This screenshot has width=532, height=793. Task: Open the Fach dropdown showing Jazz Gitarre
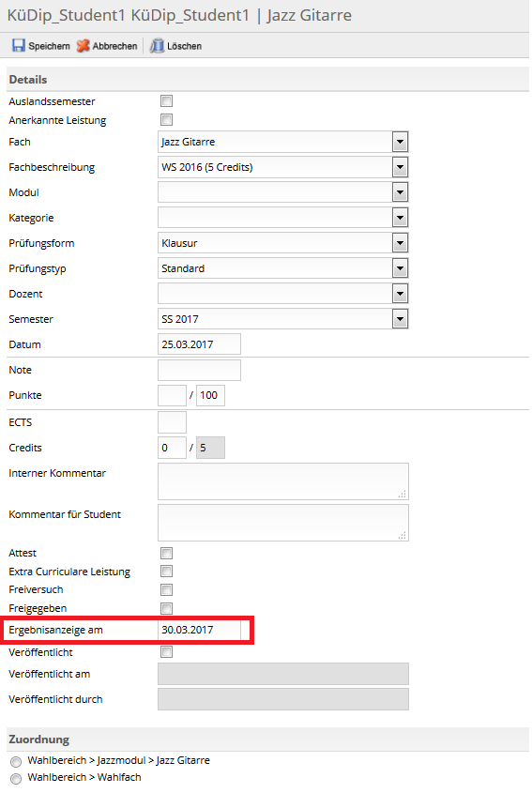pyautogui.click(x=282, y=142)
